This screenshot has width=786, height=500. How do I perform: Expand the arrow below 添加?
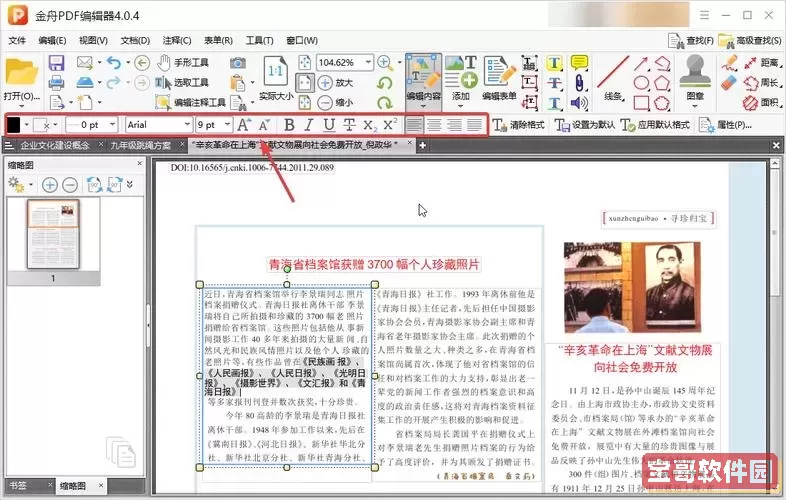[x=460, y=106]
